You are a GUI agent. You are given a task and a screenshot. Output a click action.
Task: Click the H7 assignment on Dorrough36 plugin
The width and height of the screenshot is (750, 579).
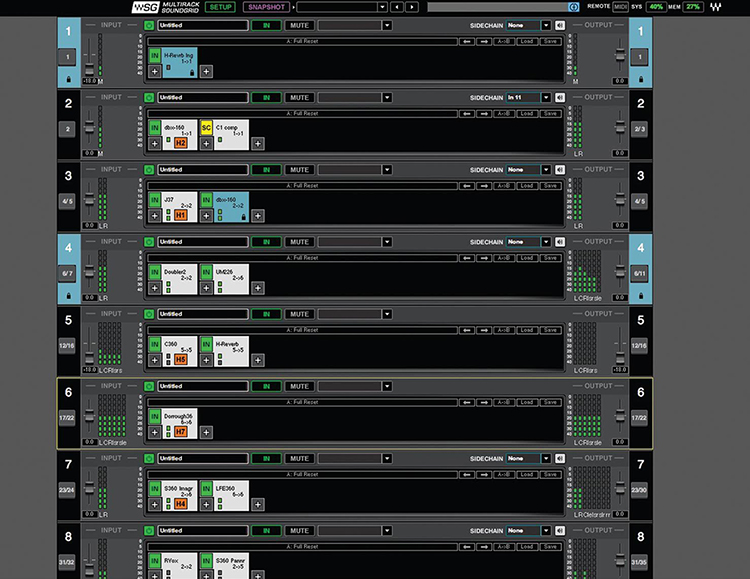(x=180, y=432)
